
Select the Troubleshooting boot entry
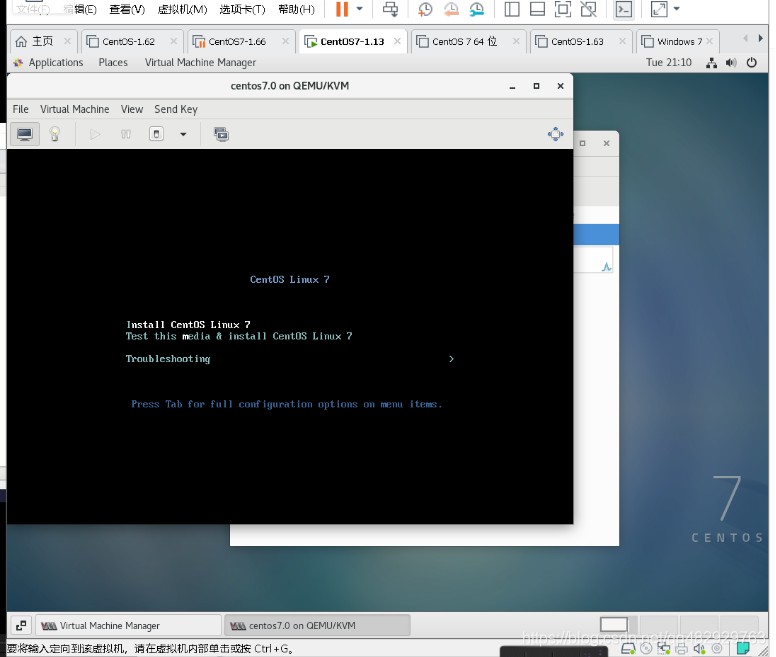click(x=168, y=359)
